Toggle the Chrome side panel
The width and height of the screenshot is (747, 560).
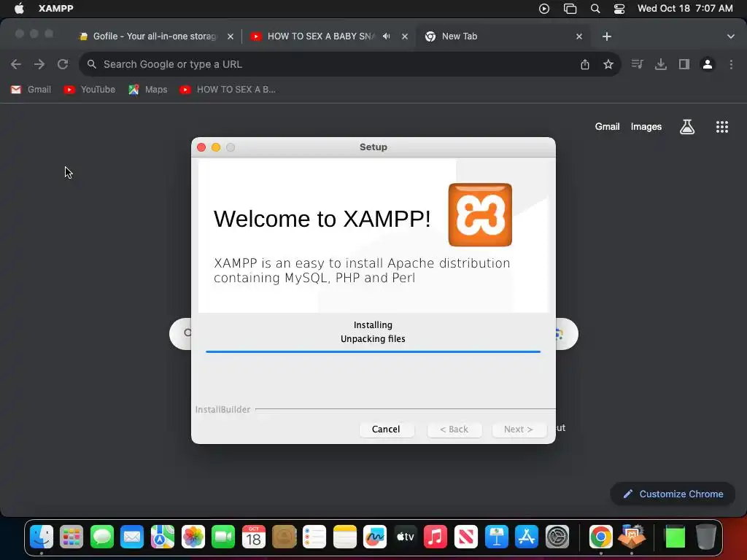coord(684,64)
